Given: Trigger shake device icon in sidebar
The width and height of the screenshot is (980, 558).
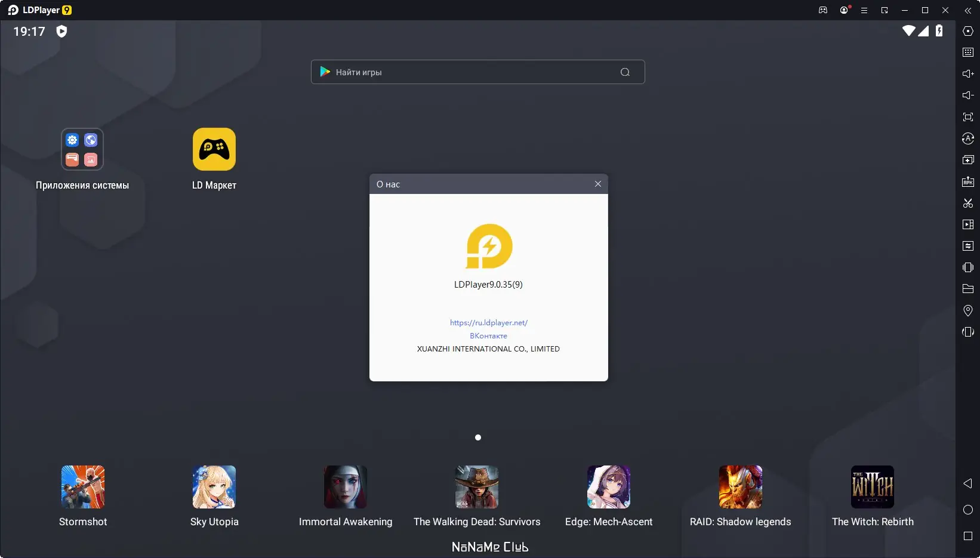Looking at the screenshot, I should (x=968, y=267).
